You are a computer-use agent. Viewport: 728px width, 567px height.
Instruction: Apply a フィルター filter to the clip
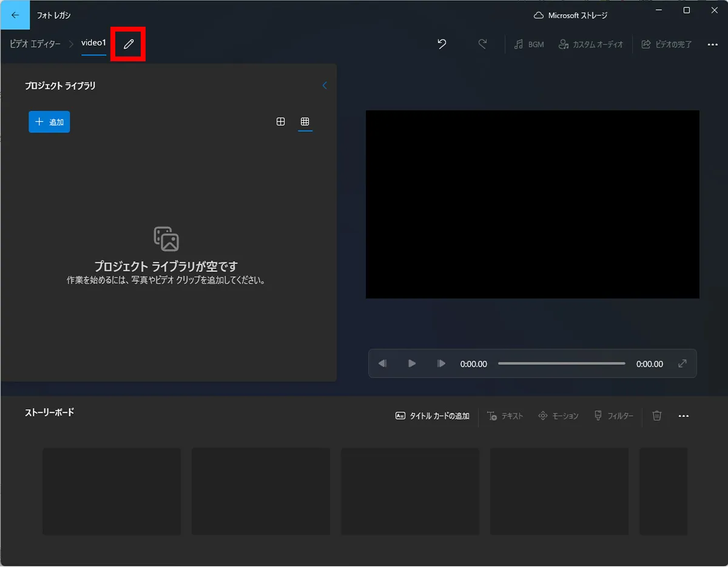click(x=613, y=416)
